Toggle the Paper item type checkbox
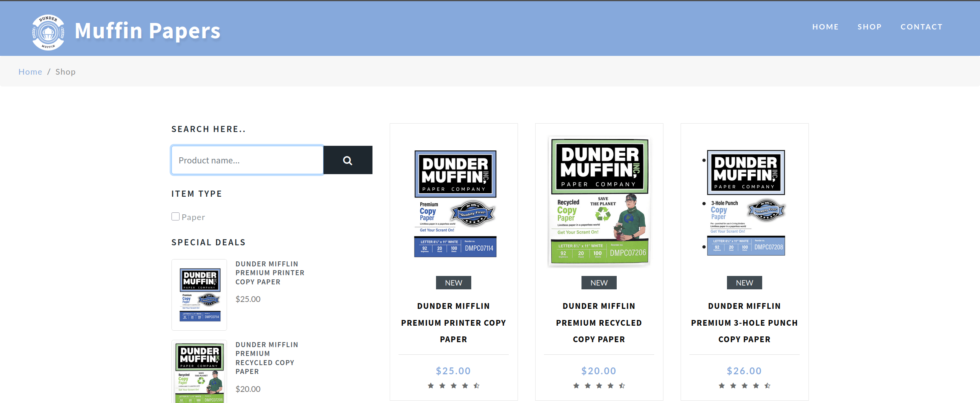 pos(175,217)
